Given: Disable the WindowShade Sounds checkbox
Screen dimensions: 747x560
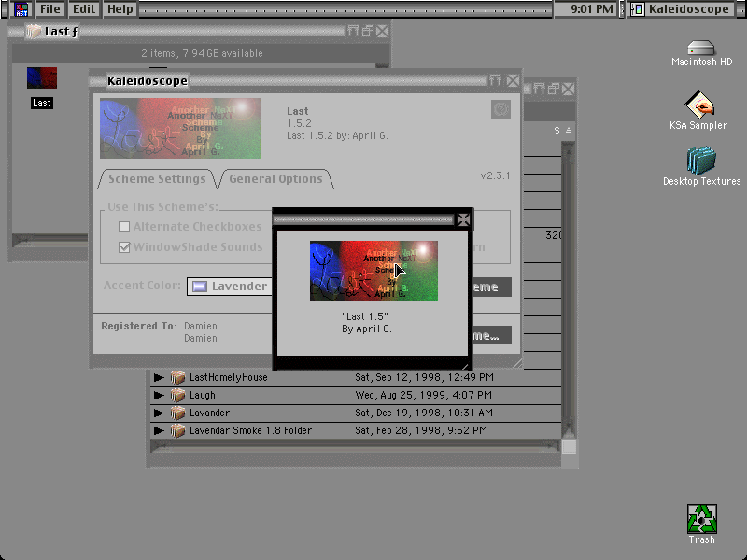Looking at the screenshot, I should click(124, 247).
